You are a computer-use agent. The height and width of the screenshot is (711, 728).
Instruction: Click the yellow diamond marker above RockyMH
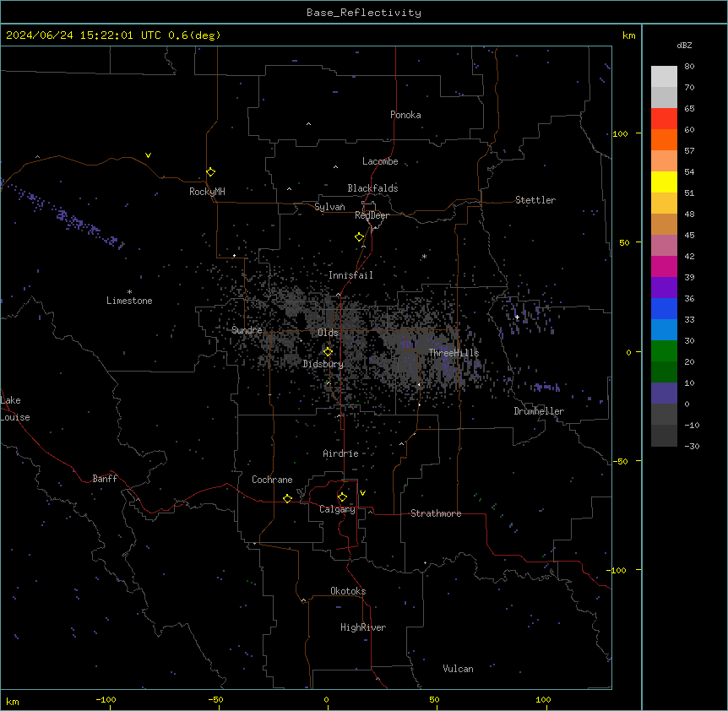(211, 172)
